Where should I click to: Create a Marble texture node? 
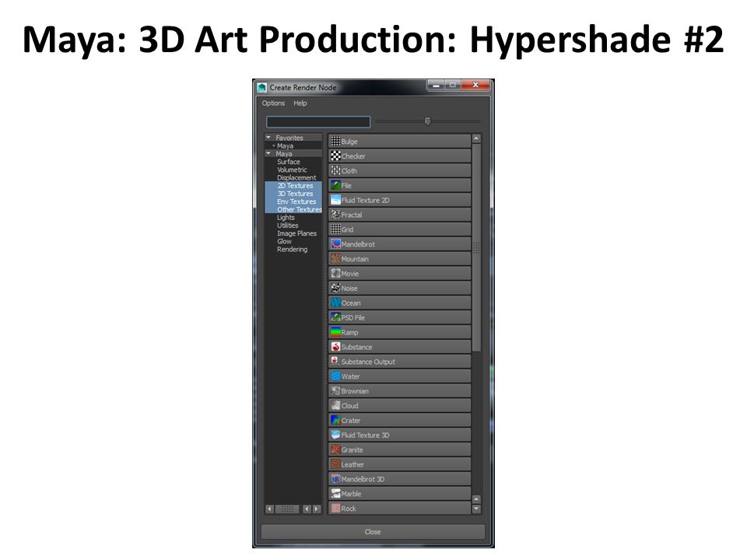click(399, 494)
